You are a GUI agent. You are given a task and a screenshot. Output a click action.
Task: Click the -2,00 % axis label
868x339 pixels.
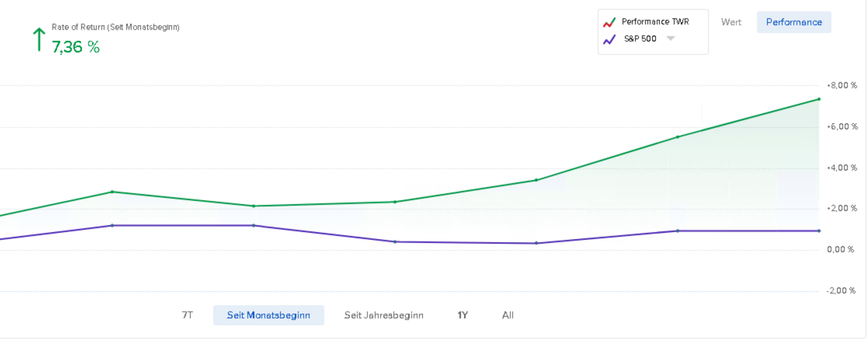point(841,291)
